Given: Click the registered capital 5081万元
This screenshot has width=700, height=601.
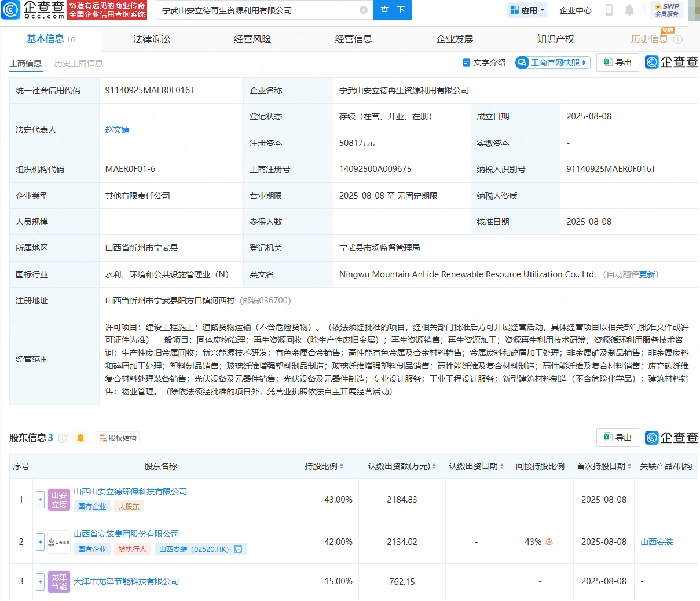Looking at the screenshot, I should point(357,143).
